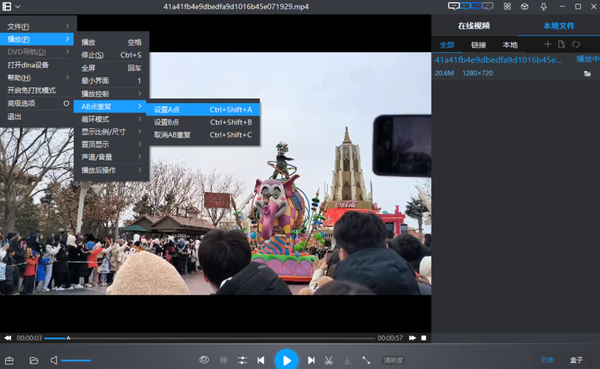Mute audio via the speaker icon
Viewport: 600px width, 369px height.
[x=54, y=360]
